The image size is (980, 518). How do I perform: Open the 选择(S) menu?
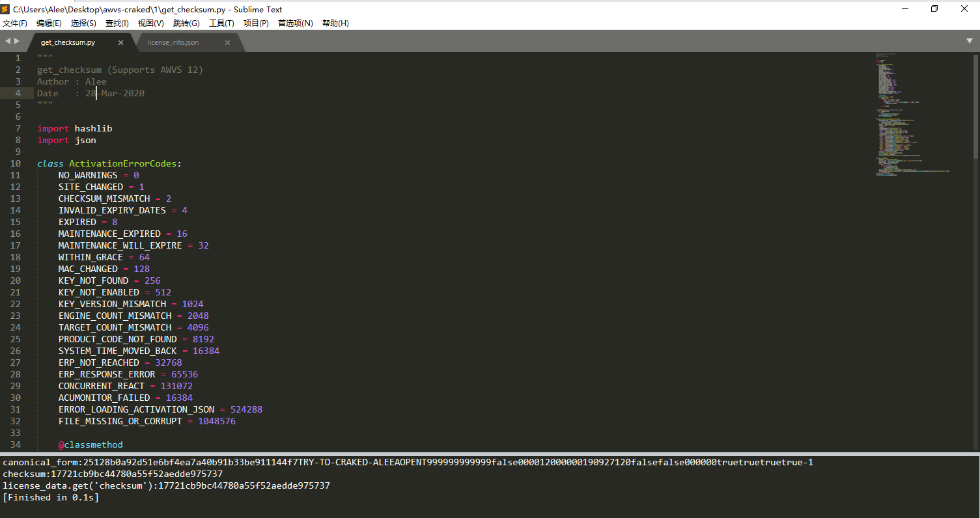[83, 23]
